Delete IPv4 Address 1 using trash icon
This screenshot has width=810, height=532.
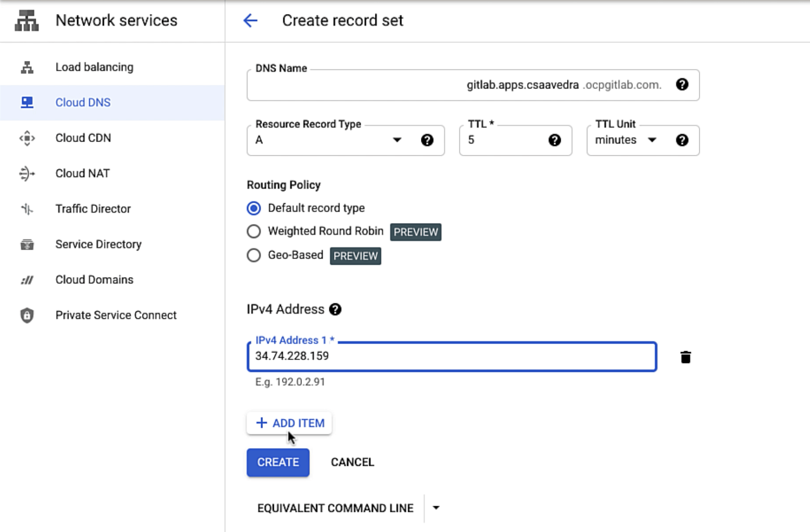[685, 357]
